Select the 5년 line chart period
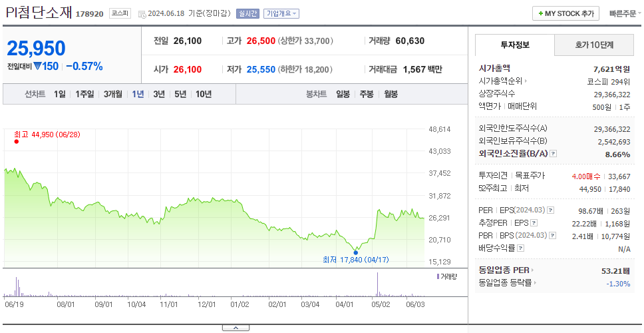 [x=180, y=94]
